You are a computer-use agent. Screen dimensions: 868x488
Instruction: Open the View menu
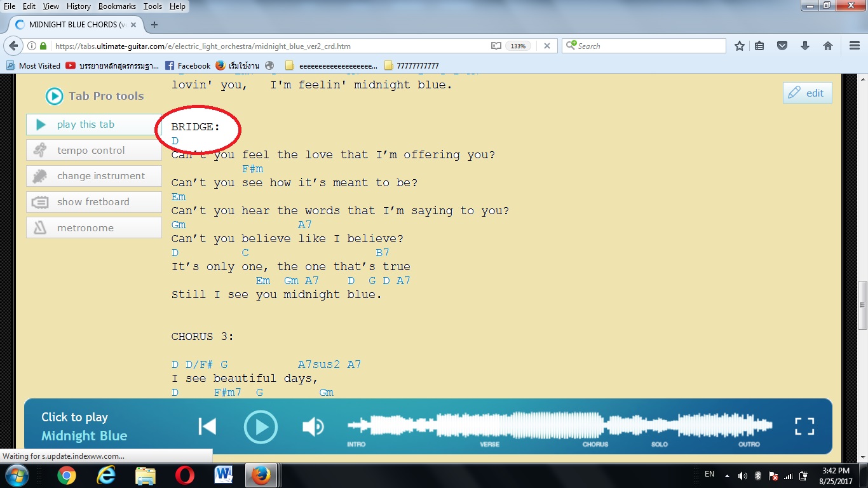pos(51,6)
